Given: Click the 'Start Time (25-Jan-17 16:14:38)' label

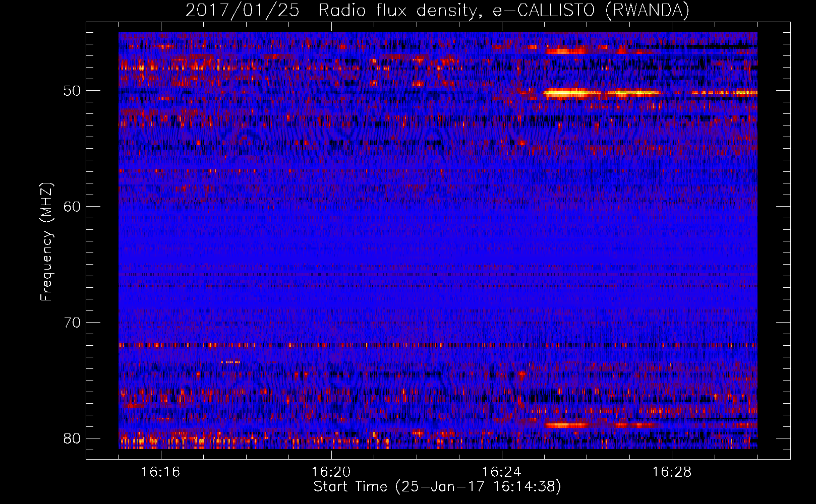Looking at the screenshot, I should [437, 487].
